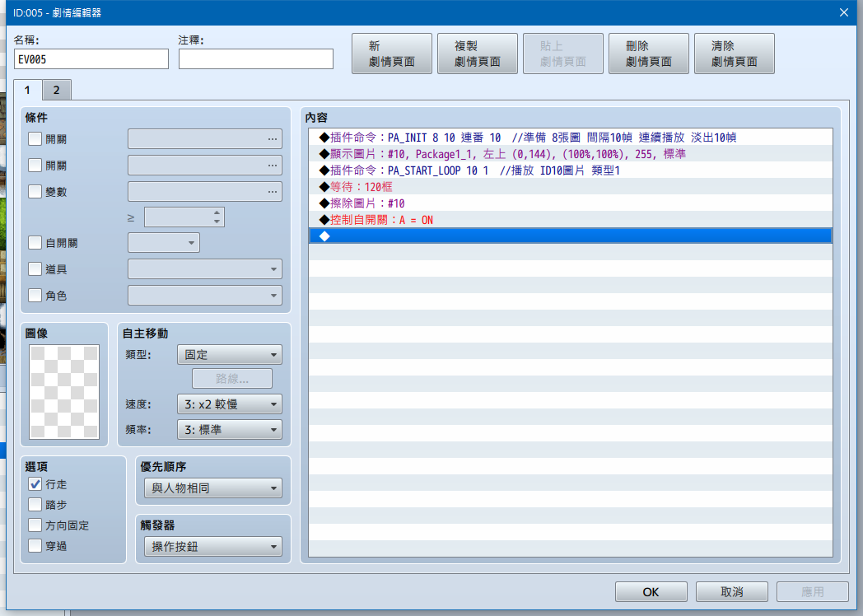Open the 類型 movement type dropdown

230,355
